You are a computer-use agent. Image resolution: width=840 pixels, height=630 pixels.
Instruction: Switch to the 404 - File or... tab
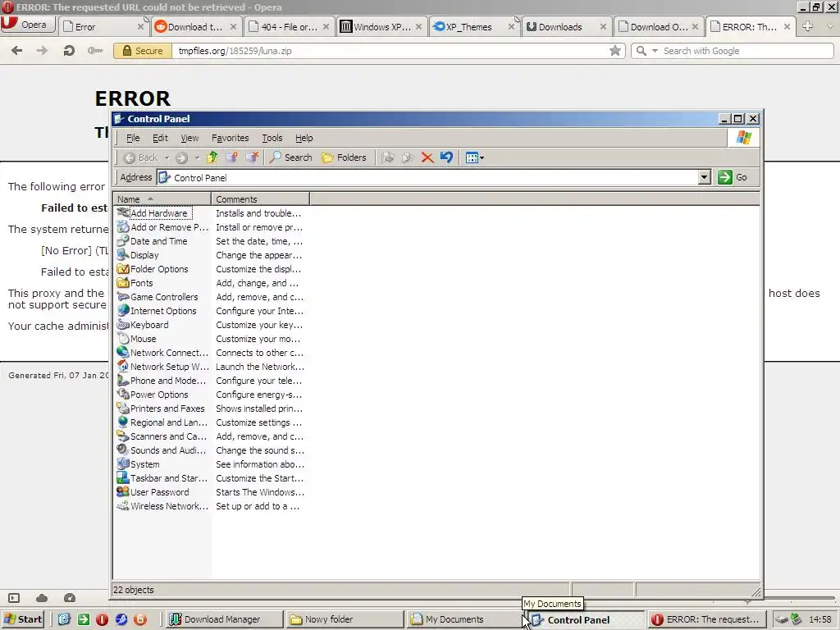[x=290, y=27]
